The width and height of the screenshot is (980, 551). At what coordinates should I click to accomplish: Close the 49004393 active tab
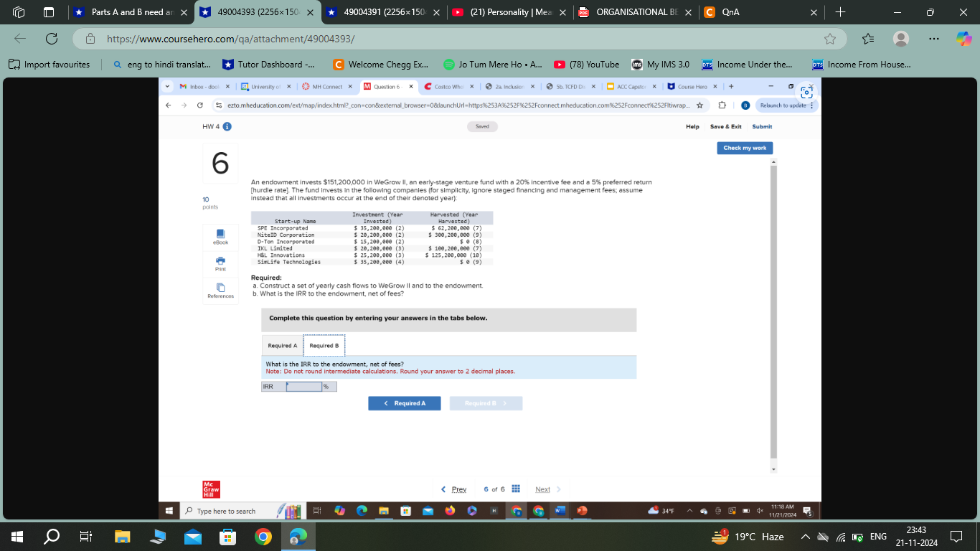[310, 12]
